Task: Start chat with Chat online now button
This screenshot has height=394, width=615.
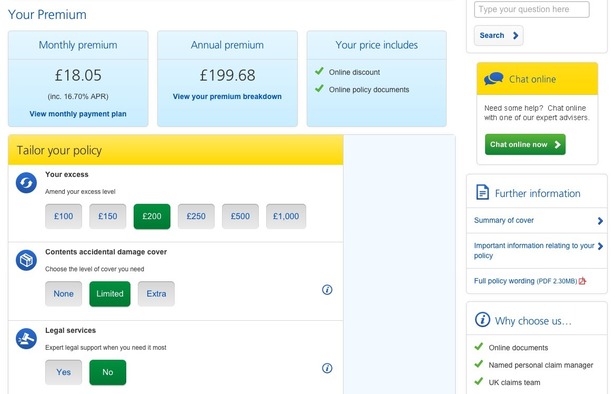Action: tap(525, 144)
